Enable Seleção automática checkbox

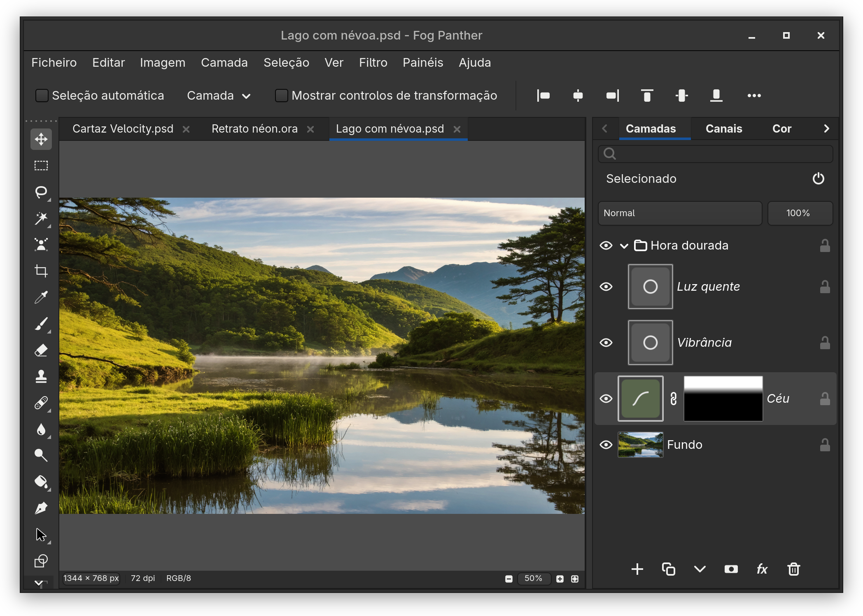[42, 96]
